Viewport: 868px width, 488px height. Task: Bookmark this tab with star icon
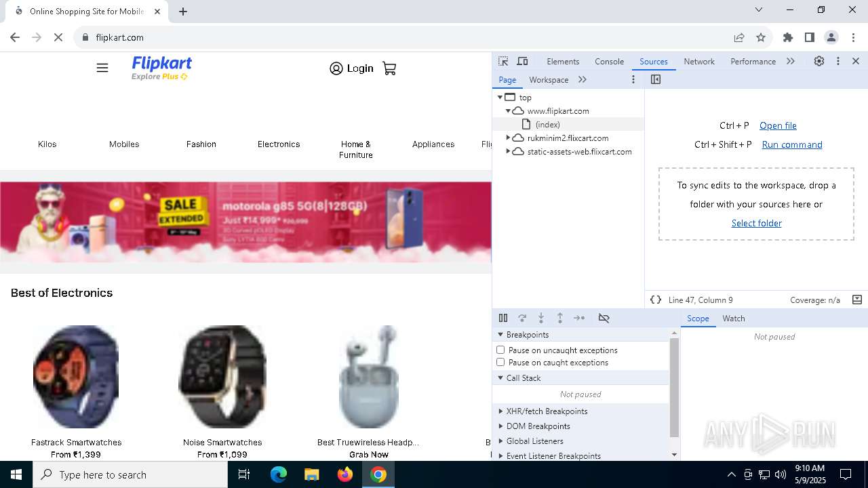coord(761,37)
